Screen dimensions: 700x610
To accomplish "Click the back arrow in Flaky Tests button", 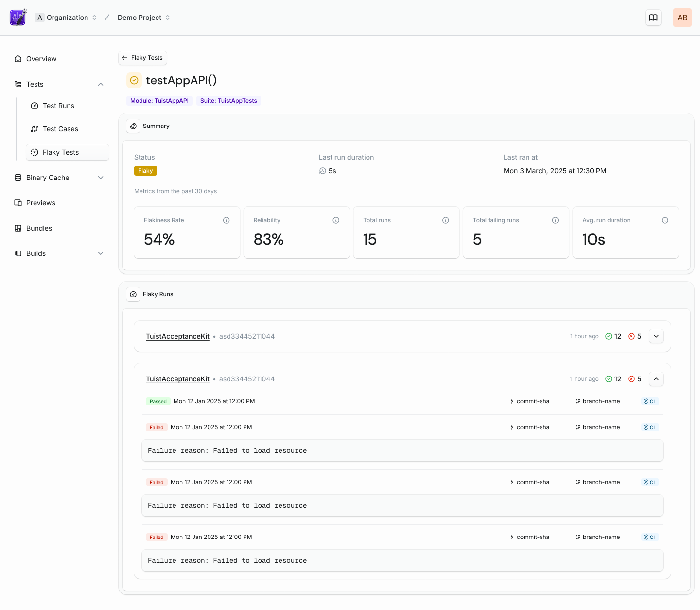I will (x=124, y=58).
